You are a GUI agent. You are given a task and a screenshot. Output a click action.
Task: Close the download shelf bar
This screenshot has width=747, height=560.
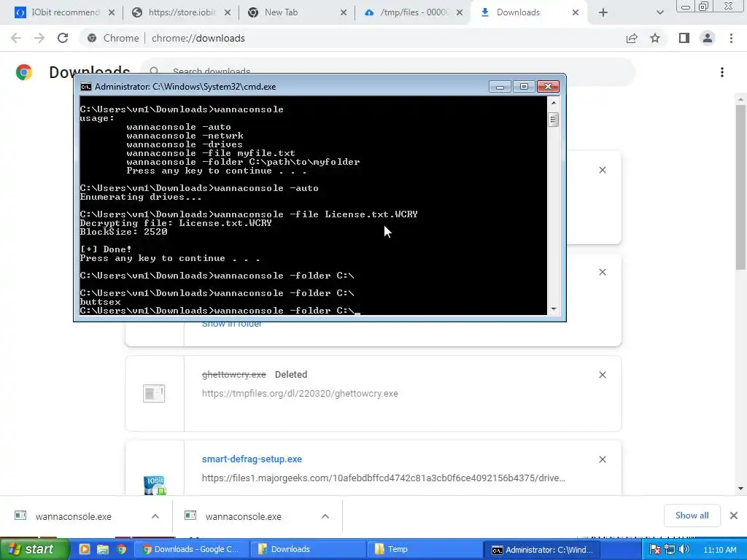734,516
